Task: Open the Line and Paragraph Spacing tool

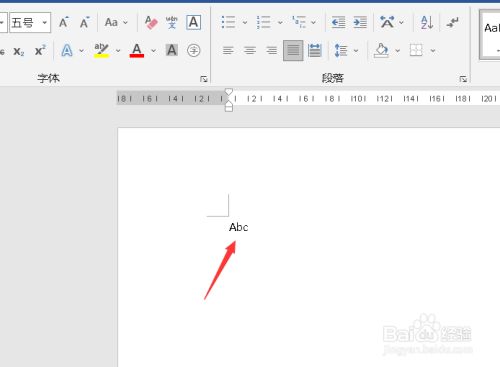Action: point(341,51)
